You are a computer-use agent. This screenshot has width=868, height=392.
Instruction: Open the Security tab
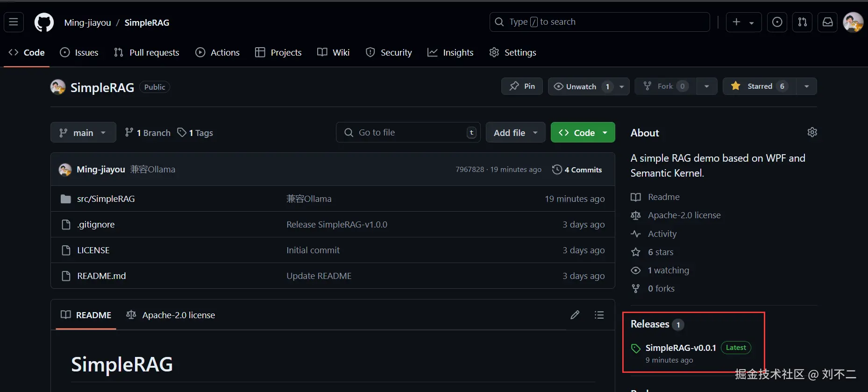[x=389, y=52]
